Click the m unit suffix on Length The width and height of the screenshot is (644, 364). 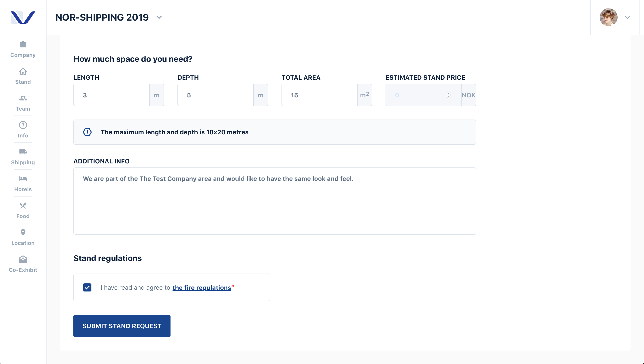156,95
